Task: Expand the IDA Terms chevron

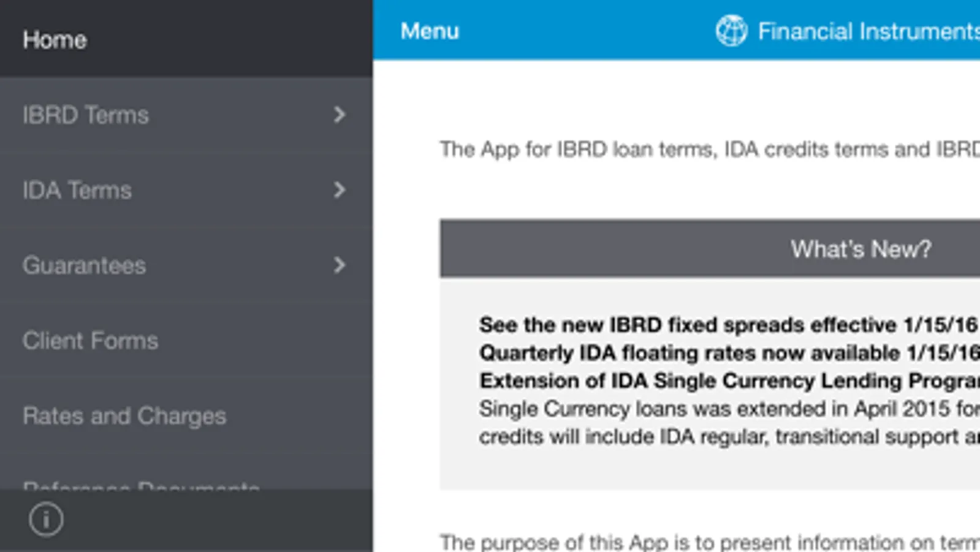Action: click(x=340, y=190)
